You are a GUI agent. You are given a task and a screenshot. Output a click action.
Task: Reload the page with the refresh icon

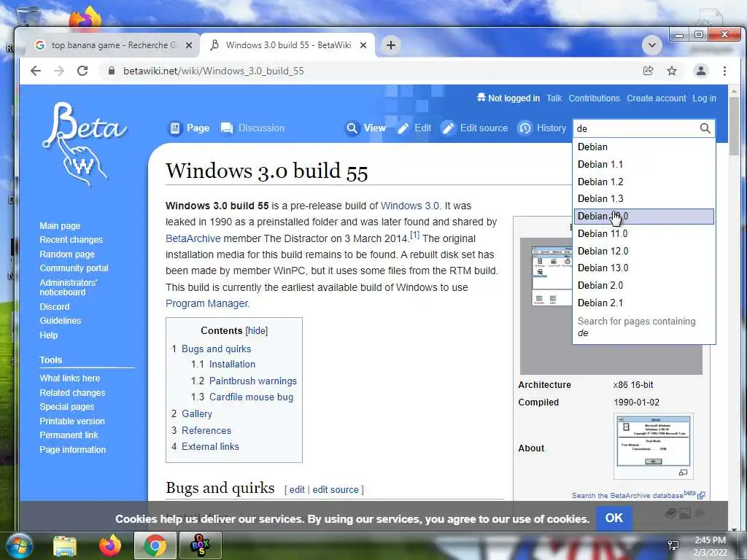[82, 71]
